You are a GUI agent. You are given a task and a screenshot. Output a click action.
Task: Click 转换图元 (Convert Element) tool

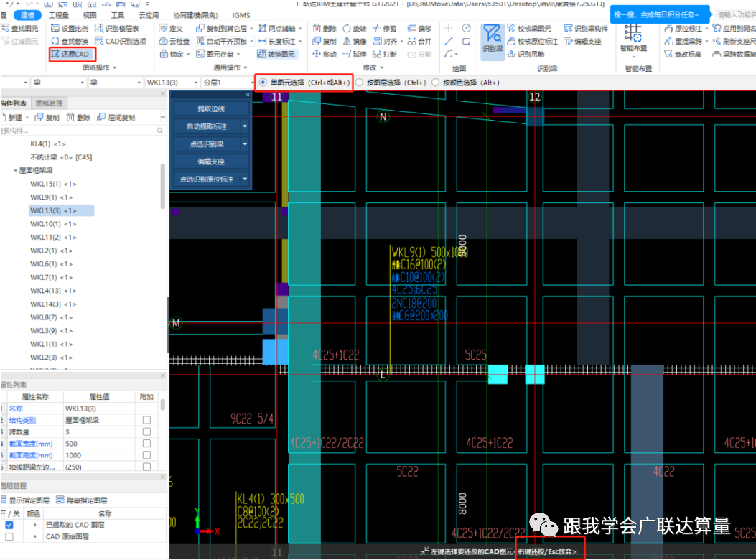[x=276, y=54]
